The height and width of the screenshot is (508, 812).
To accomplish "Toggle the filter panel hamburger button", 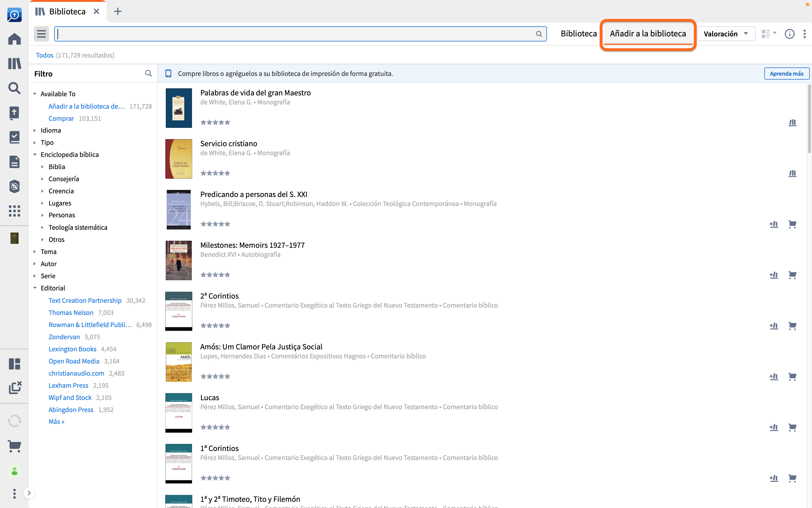I will click(41, 34).
